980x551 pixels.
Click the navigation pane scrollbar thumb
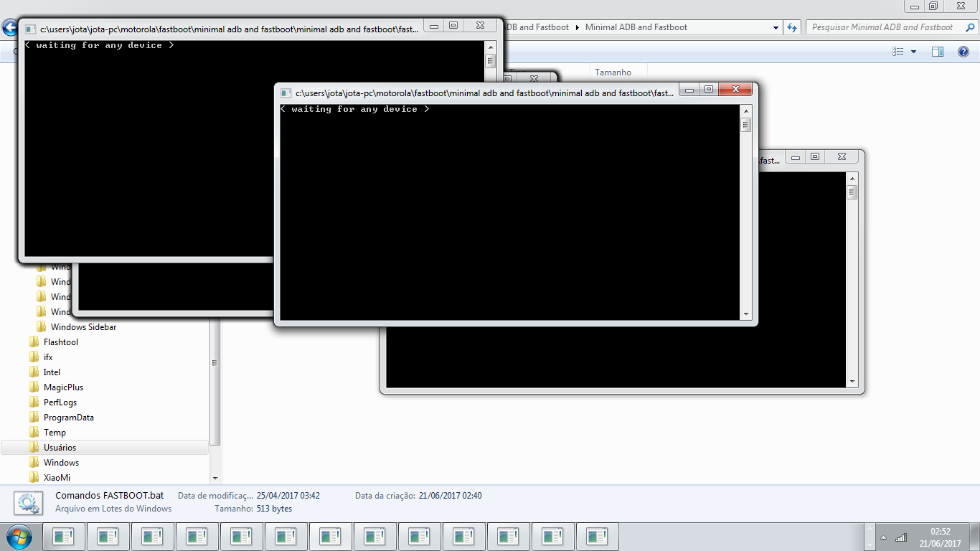pyautogui.click(x=215, y=362)
